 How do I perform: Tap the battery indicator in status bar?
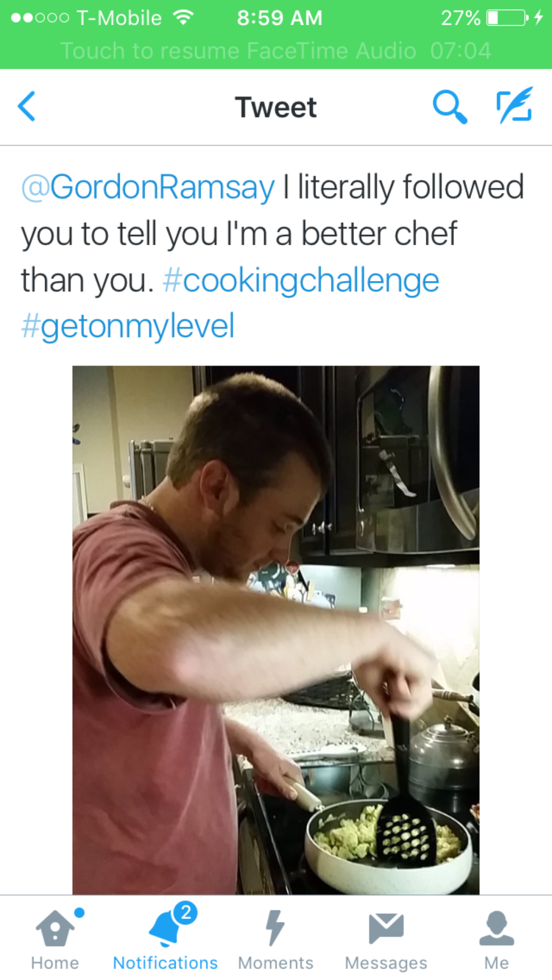pos(507,18)
